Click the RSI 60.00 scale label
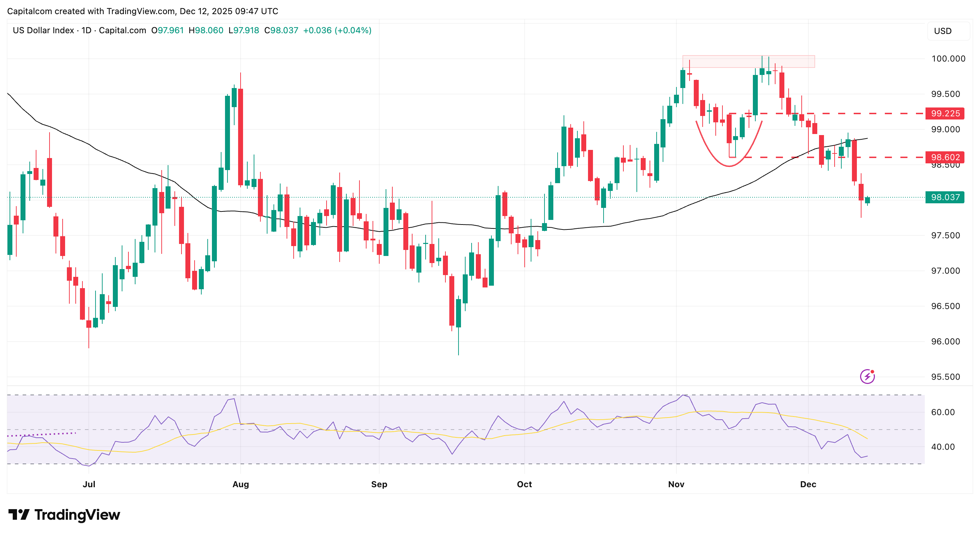Viewport: 980px width, 536px height. [943, 412]
